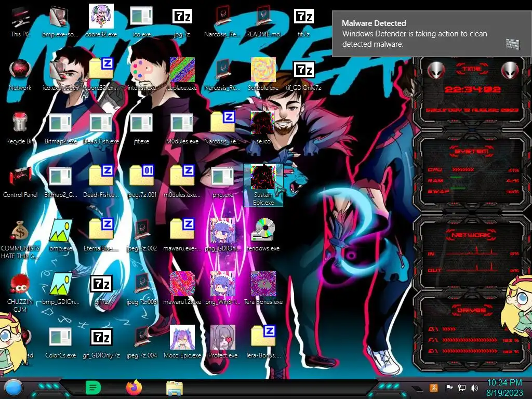Select the jpeg.7z.003 file
Viewport: 532px width, 399px height.
click(141, 288)
